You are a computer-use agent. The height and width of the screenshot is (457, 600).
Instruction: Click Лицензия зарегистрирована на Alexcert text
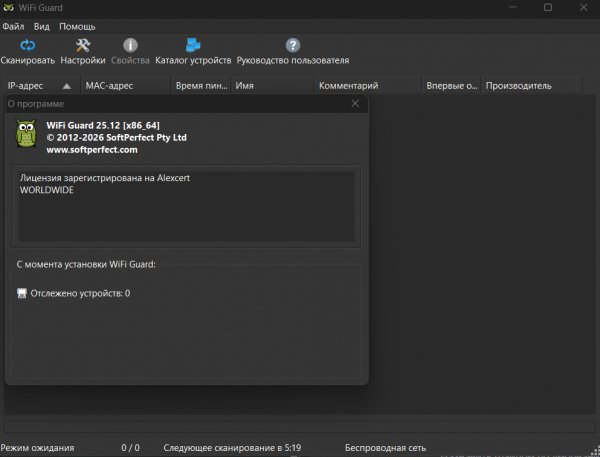click(105, 178)
